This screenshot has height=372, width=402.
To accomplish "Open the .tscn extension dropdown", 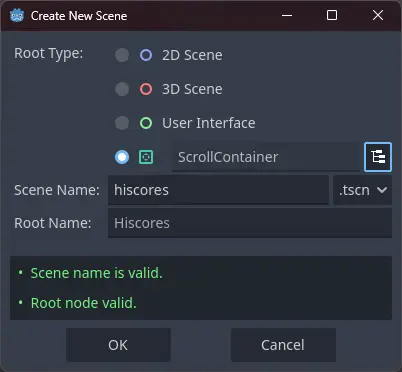I will coord(362,190).
